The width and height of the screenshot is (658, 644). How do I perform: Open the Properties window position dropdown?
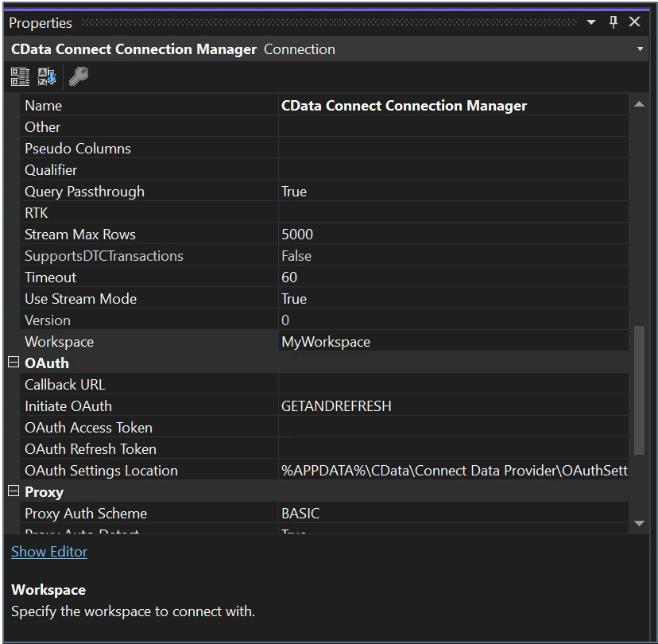click(x=591, y=21)
